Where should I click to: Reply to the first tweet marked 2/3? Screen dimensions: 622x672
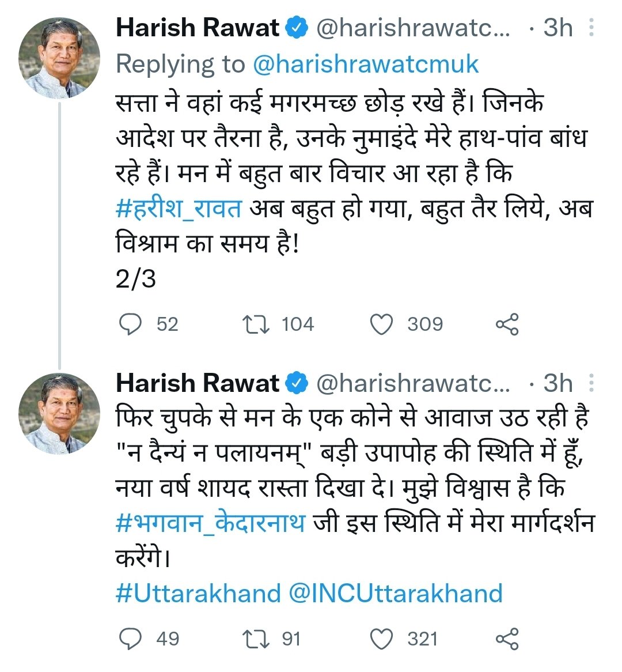click(130, 324)
